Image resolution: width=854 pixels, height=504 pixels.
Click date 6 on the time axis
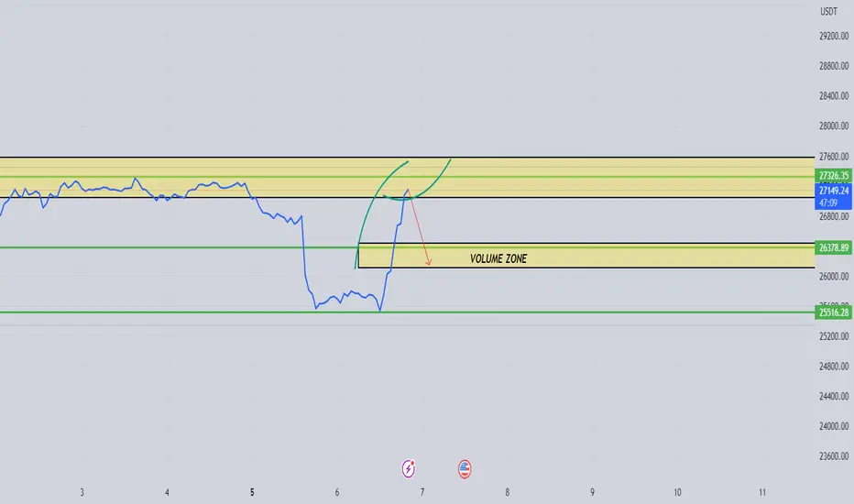pyautogui.click(x=337, y=493)
